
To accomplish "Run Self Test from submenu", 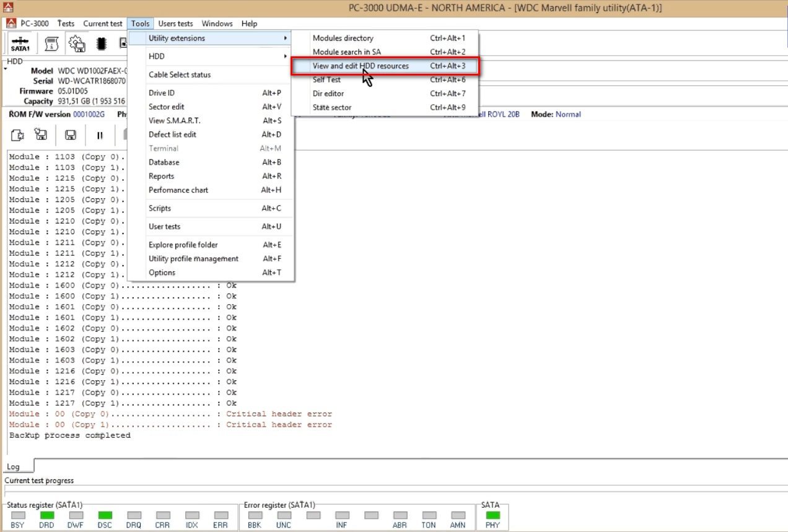I will pos(385,80).
